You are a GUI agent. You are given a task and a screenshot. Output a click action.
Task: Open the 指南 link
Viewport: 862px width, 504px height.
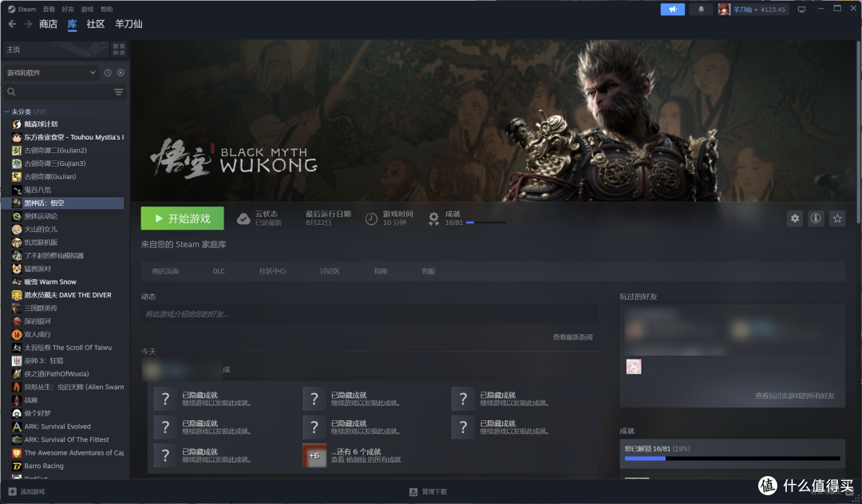click(381, 271)
